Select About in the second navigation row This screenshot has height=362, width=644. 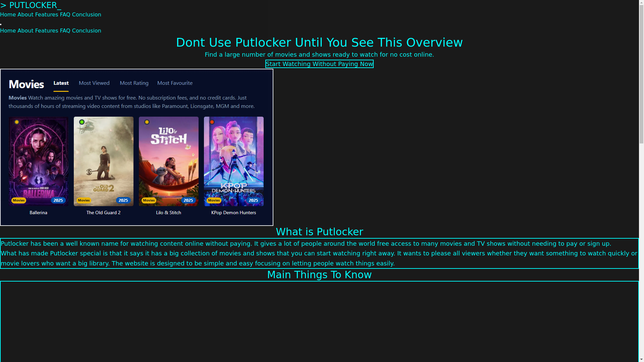click(x=25, y=31)
